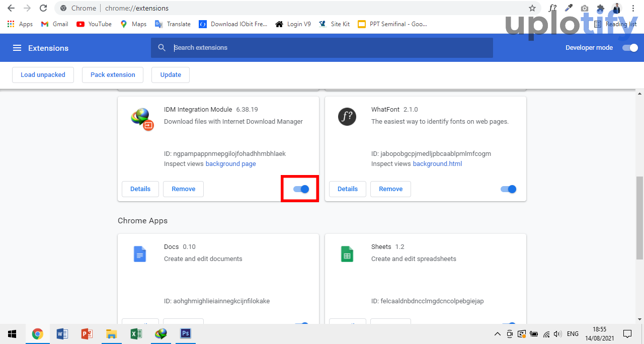Click the version text 6.38.19
The height and width of the screenshot is (344, 644).
click(x=247, y=110)
